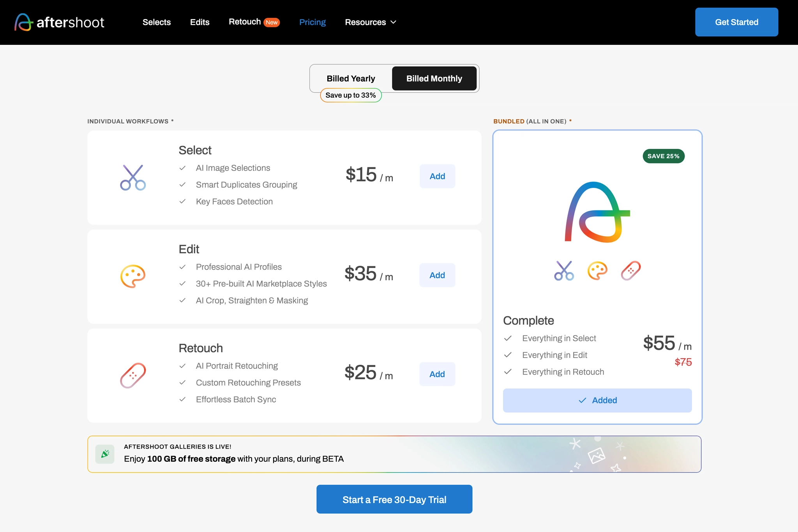This screenshot has width=798, height=532.
Task: Switch to Billed Yearly pricing
Action: 351,78
